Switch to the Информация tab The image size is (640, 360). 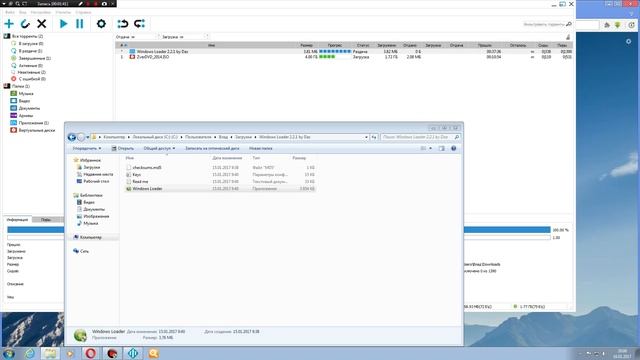click(17, 220)
